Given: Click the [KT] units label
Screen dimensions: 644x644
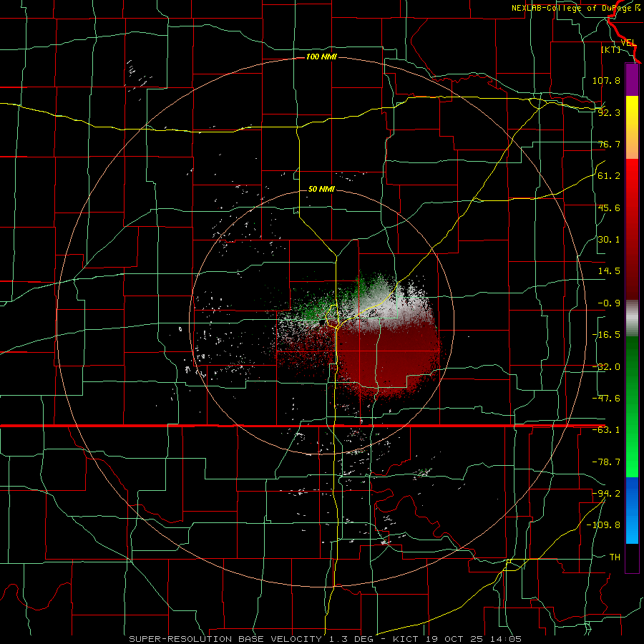Looking at the screenshot, I should point(611,49).
